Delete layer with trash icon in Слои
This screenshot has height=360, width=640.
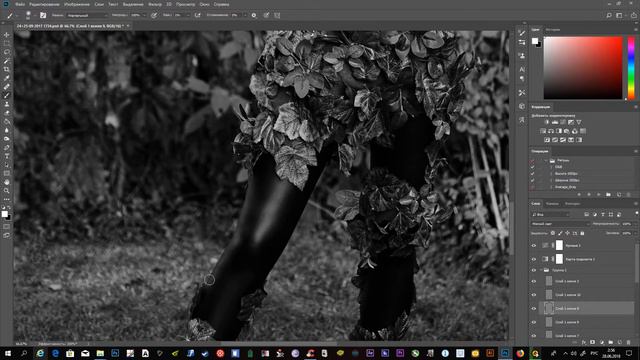coord(629,342)
